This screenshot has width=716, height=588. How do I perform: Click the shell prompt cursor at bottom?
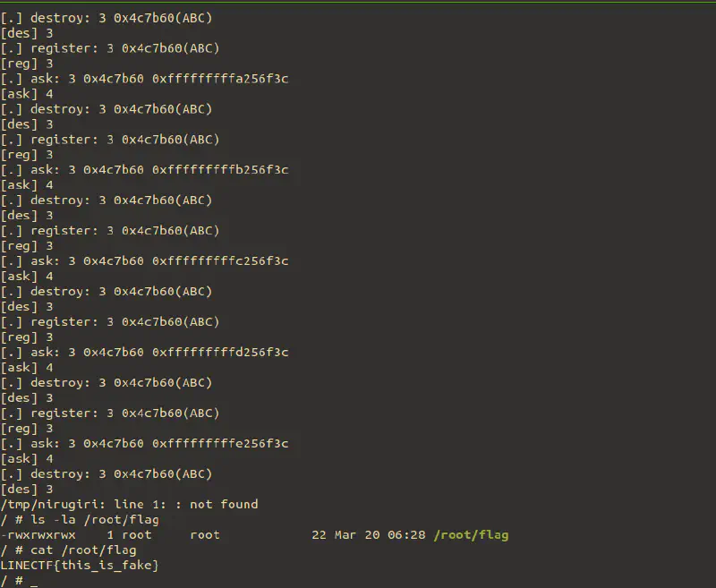34,581
